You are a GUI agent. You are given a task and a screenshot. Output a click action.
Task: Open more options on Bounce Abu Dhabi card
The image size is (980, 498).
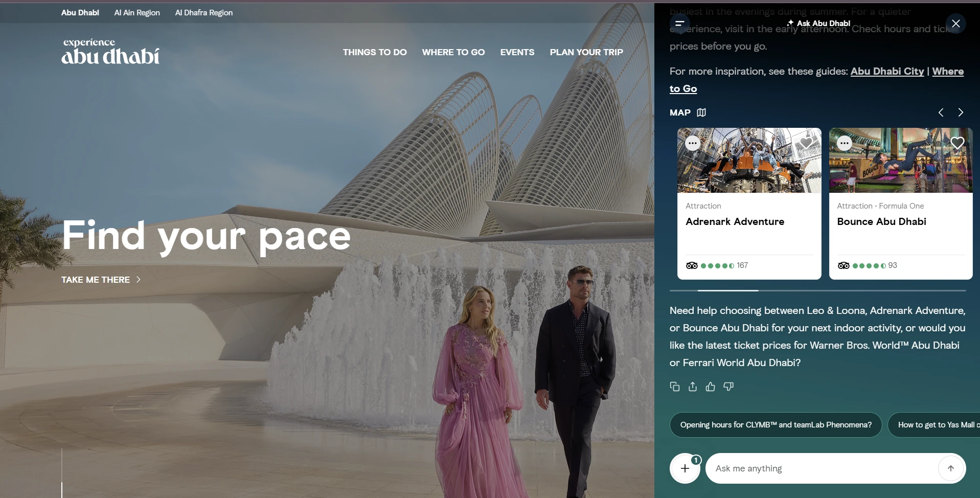click(845, 143)
